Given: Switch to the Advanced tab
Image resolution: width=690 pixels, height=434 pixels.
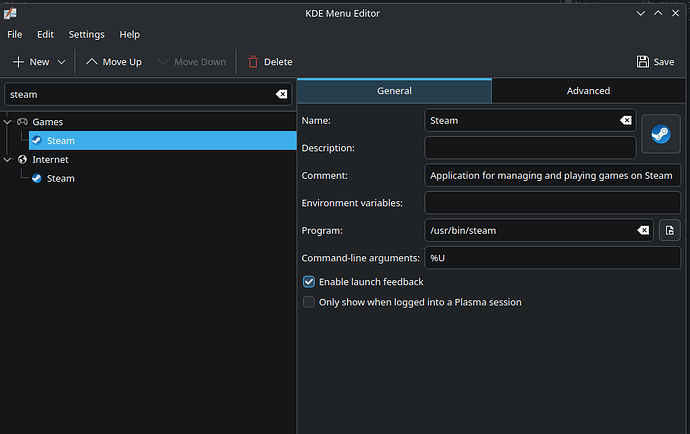Looking at the screenshot, I should click(x=588, y=91).
